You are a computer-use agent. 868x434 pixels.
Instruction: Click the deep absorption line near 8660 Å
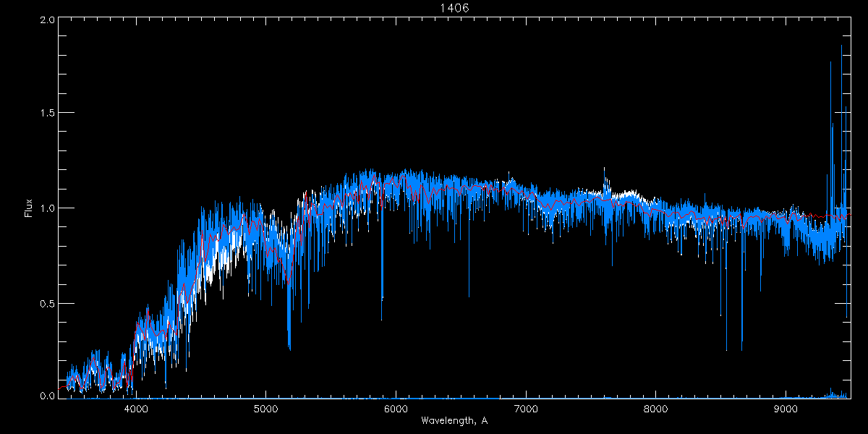pyautogui.click(x=741, y=340)
